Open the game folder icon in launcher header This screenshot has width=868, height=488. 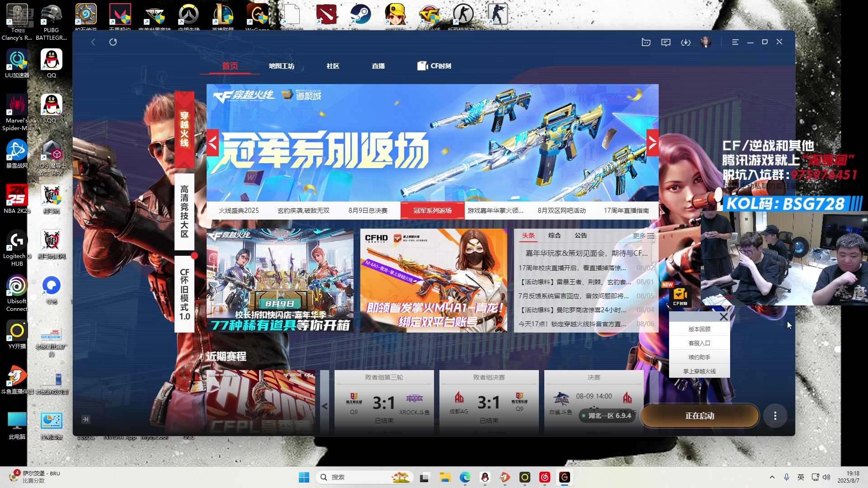[x=646, y=42]
